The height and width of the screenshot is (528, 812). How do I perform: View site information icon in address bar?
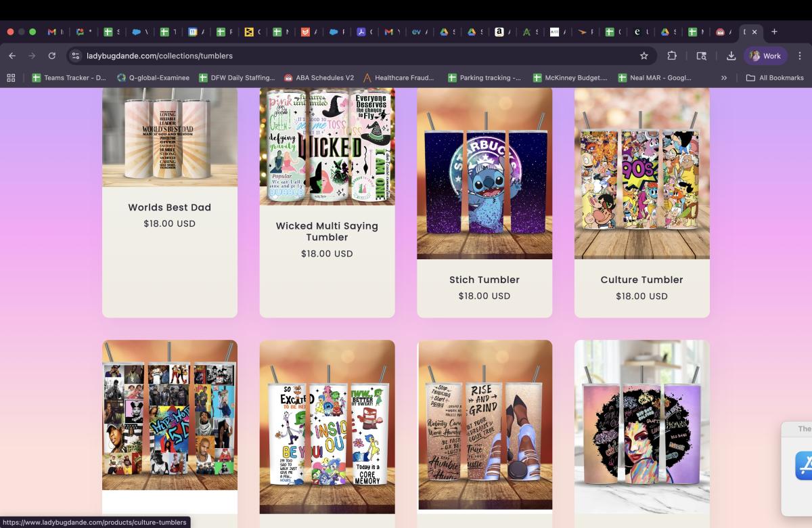pyautogui.click(x=76, y=56)
